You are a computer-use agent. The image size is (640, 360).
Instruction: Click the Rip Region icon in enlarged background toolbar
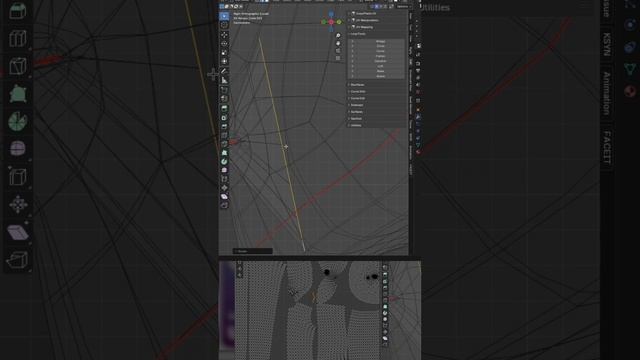coord(18,260)
